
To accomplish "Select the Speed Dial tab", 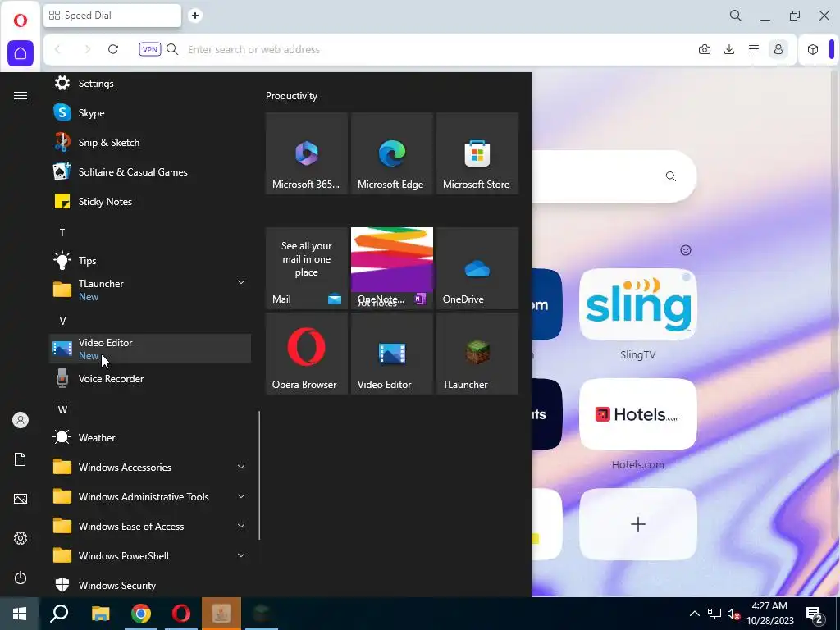I will click(x=112, y=16).
